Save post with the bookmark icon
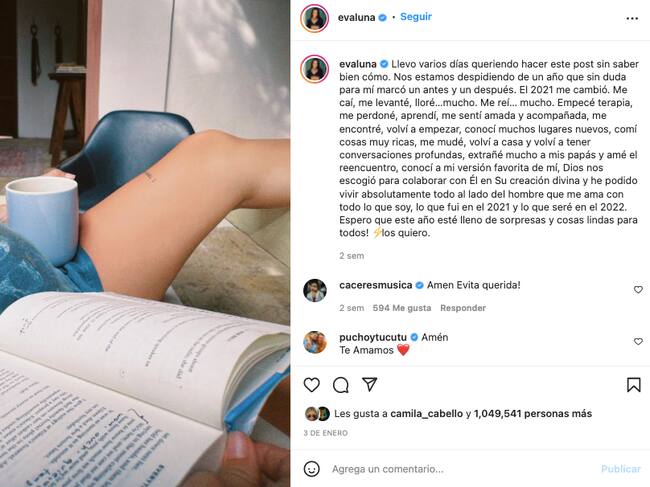 [633, 385]
